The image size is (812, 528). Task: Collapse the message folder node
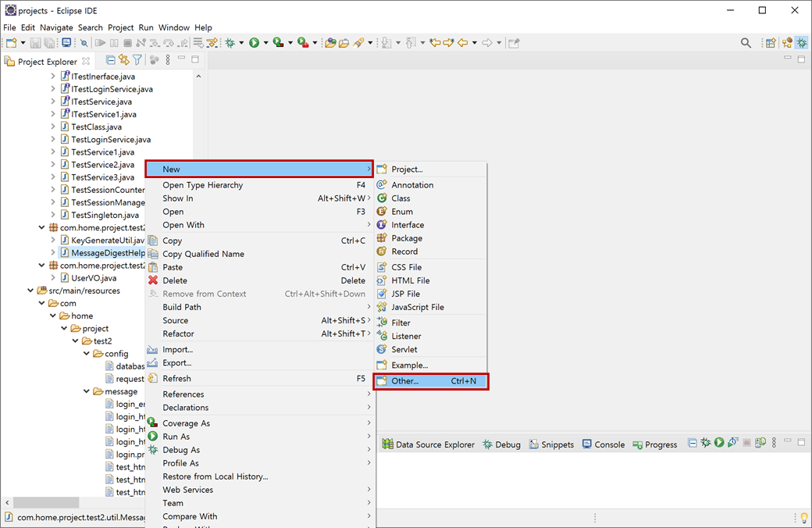tap(87, 391)
